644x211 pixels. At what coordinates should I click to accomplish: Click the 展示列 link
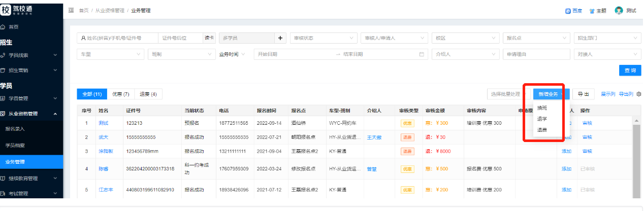point(608,94)
